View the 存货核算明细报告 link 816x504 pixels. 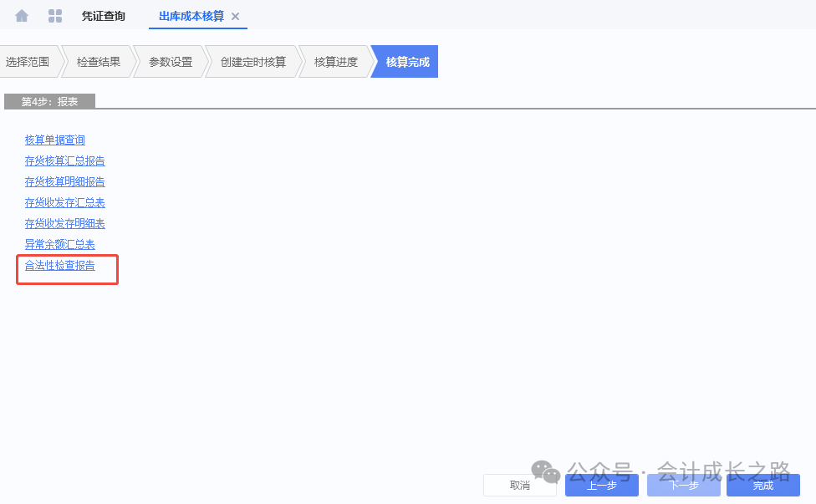65,182
